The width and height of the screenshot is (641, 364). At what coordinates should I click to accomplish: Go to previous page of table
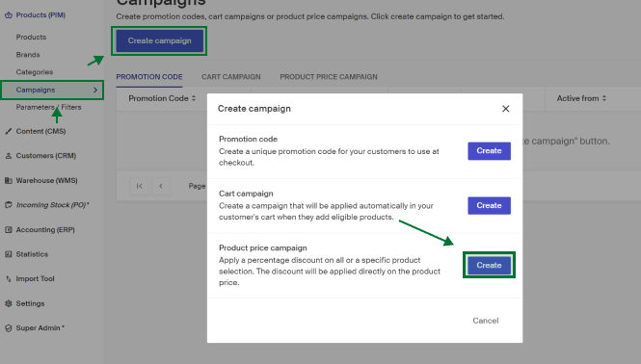[x=161, y=186]
